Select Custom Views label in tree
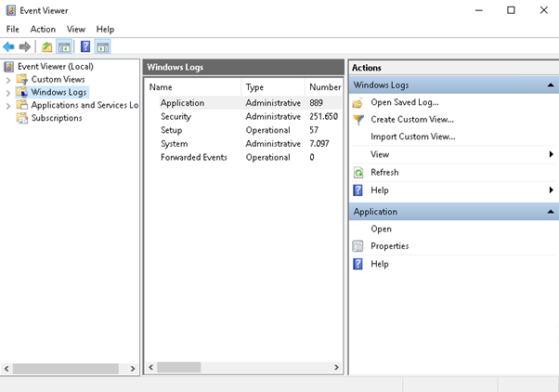The image size is (559, 392). [58, 79]
